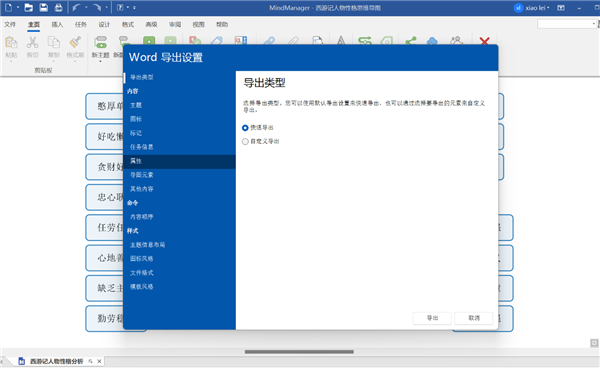Select 文件格式 in dialog sidebar

pos(179,273)
